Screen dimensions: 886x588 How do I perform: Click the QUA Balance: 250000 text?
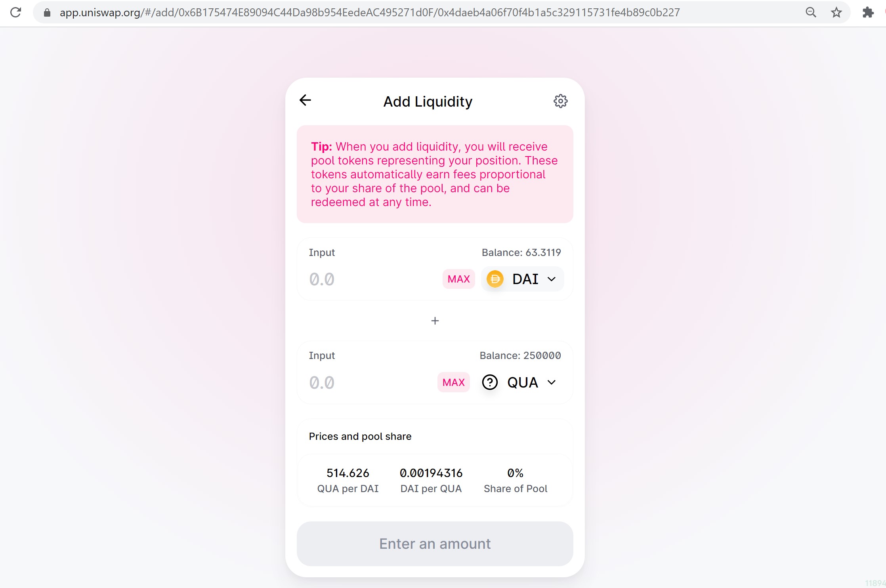[520, 355]
